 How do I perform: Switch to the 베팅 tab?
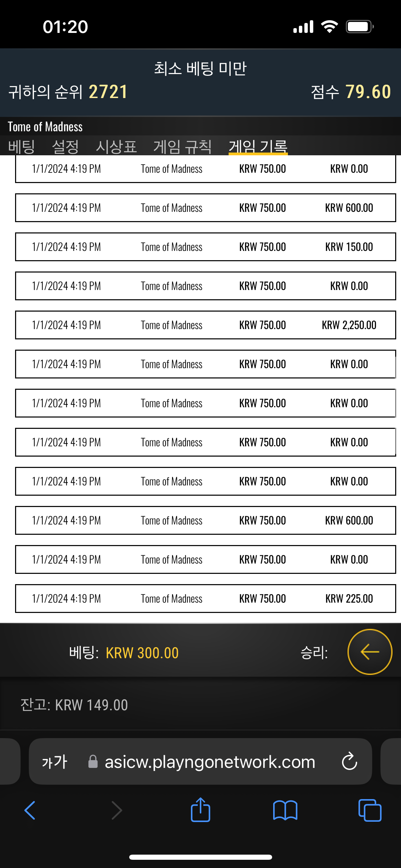click(x=21, y=147)
